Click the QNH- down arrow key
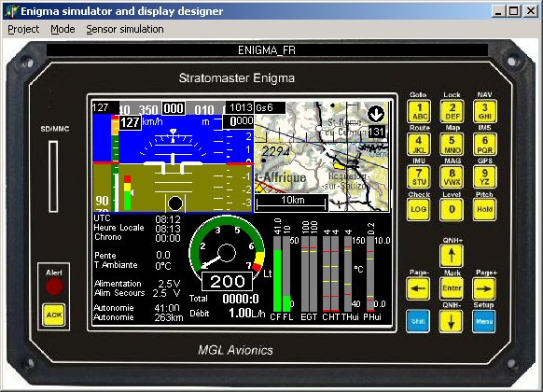This screenshot has height=392, width=543. tap(452, 321)
